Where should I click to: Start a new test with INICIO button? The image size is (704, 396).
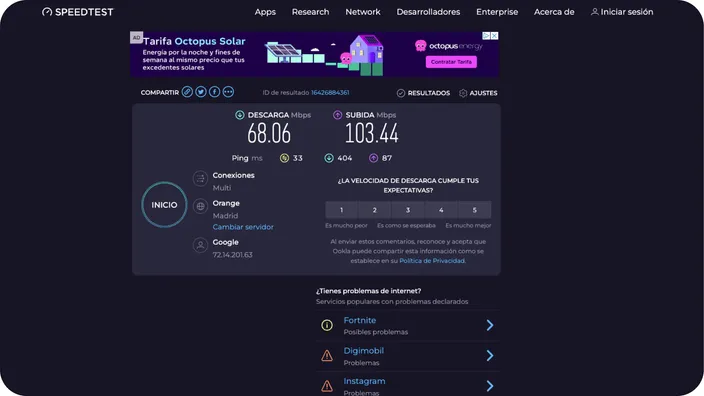coord(164,205)
